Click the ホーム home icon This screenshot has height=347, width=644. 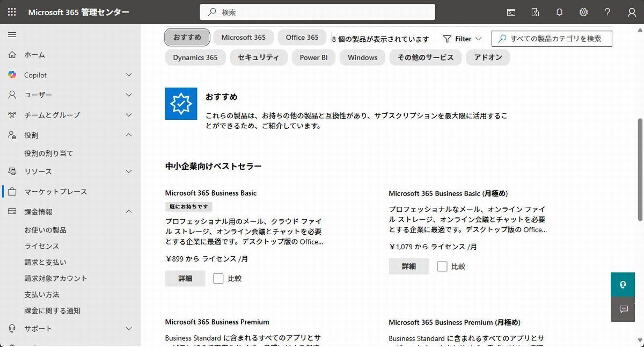12,55
